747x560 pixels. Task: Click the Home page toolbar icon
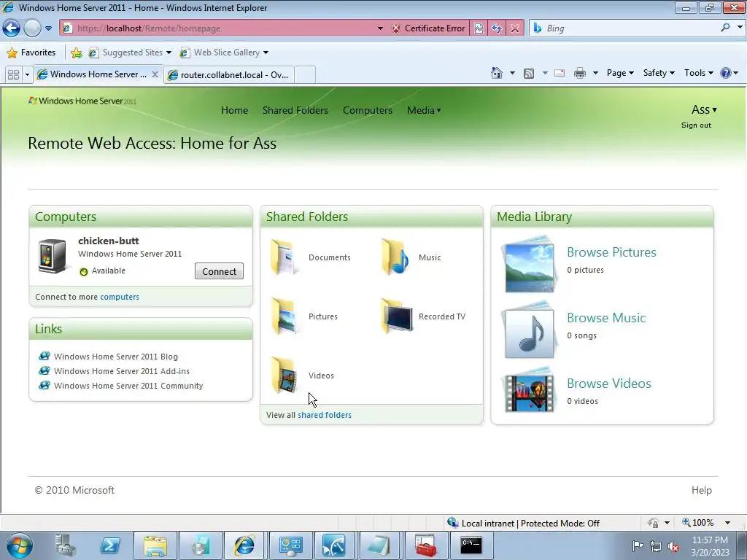496,73
